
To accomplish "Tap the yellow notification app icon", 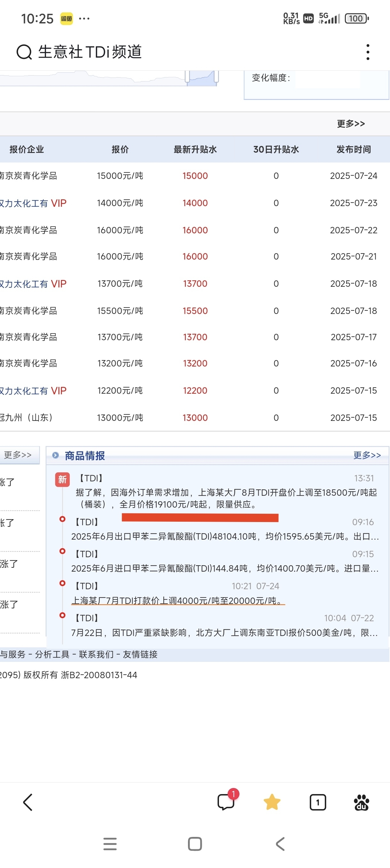I will pyautogui.click(x=66, y=19).
